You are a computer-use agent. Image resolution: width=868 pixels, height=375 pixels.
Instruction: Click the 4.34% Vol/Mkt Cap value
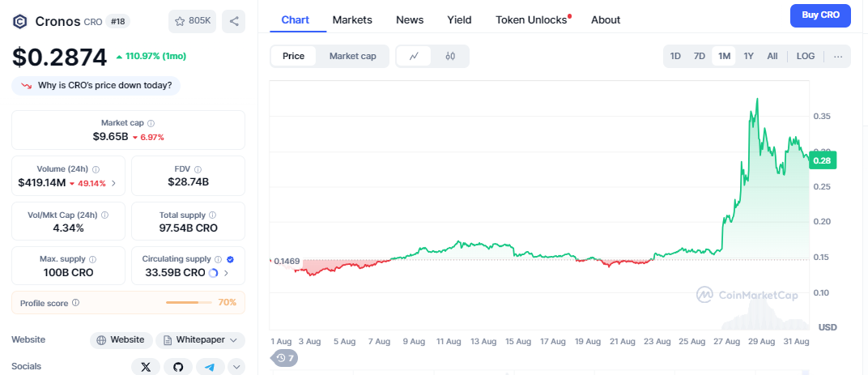point(69,228)
